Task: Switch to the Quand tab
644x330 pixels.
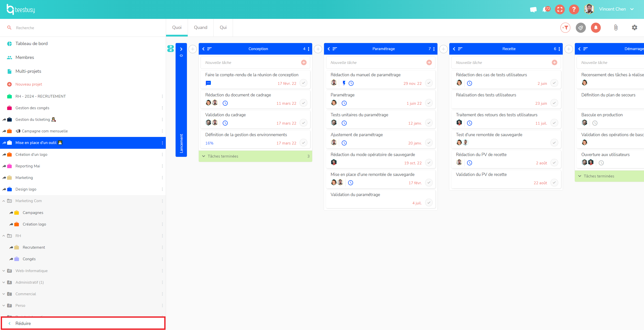Action: click(x=201, y=27)
